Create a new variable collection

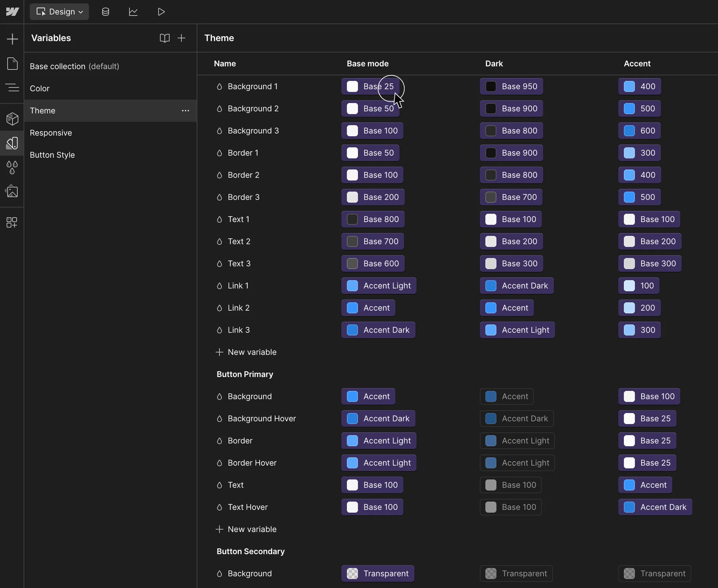[x=182, y=38]
